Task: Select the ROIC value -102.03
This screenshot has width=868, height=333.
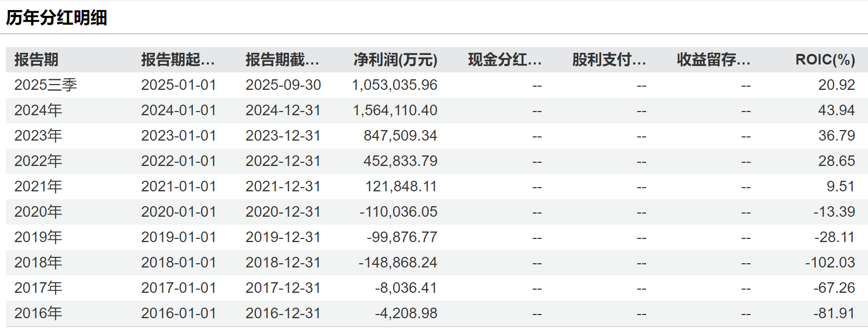Action: (830, 263)
